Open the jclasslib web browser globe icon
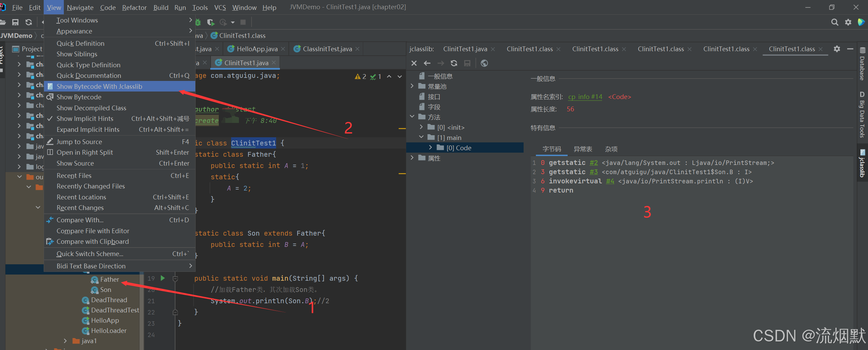The width and height of the screenshot is (868, 350). pos(484,63)
